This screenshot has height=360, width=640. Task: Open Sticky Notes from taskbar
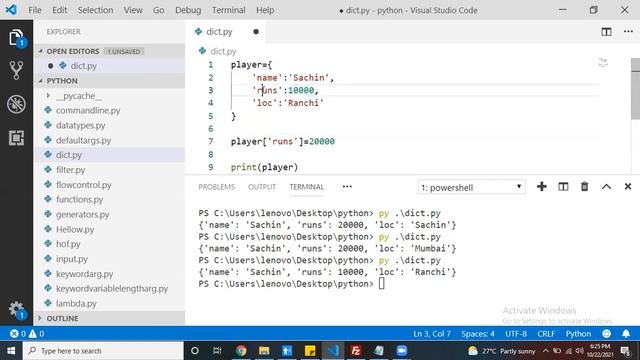310,351
